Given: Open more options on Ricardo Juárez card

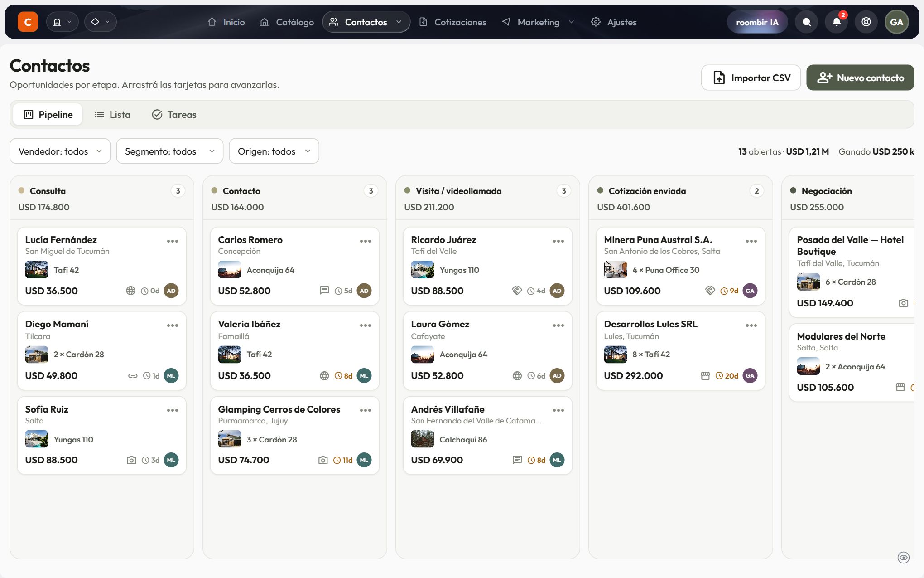Looking at the screenshot, I should coord(558,241).
